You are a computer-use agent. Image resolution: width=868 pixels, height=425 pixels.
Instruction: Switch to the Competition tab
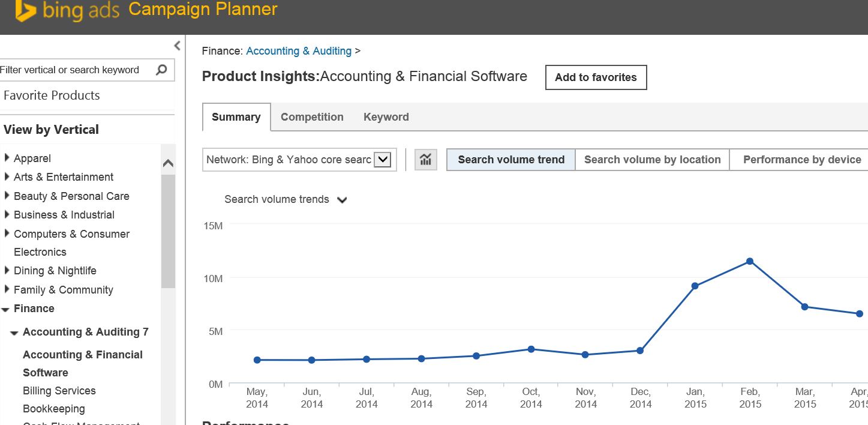(312, 117)
